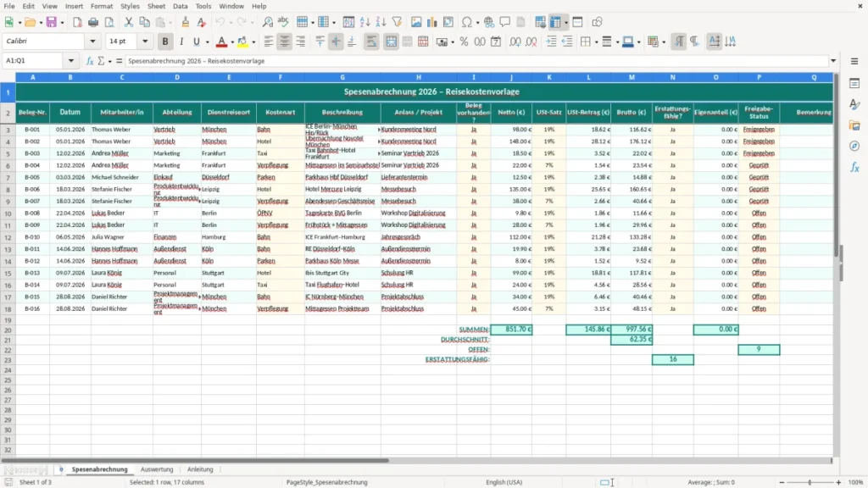Insert a comment via speech bubble icon
The width and height of the screenshot is (868, 488).
pos(505,22)
